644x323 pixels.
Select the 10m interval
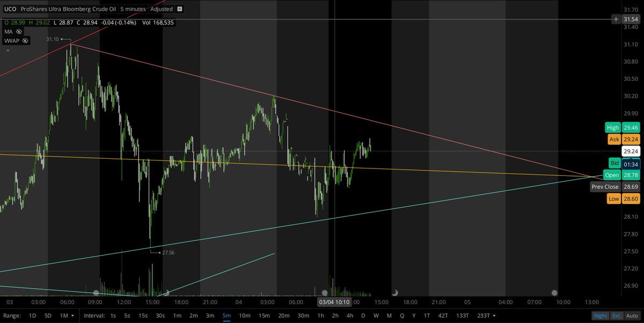pyautogui.click(x=244, y=315)
